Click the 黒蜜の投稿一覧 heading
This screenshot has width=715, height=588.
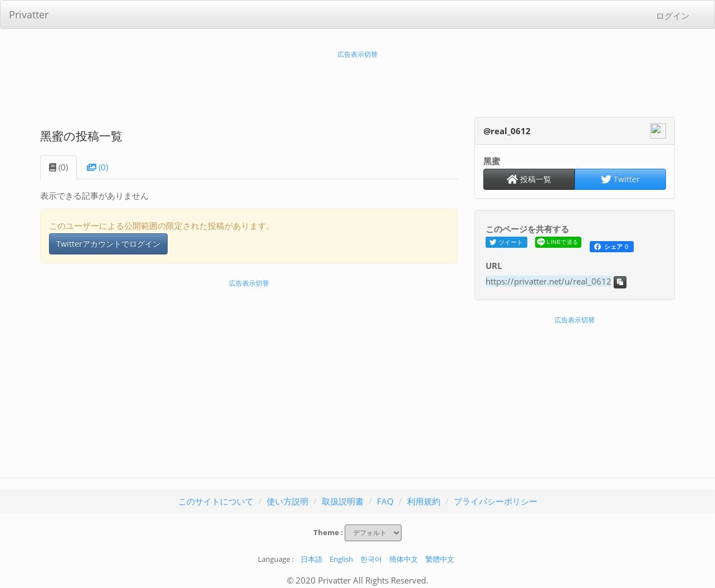pyautogui.click(x=81, y=136)
